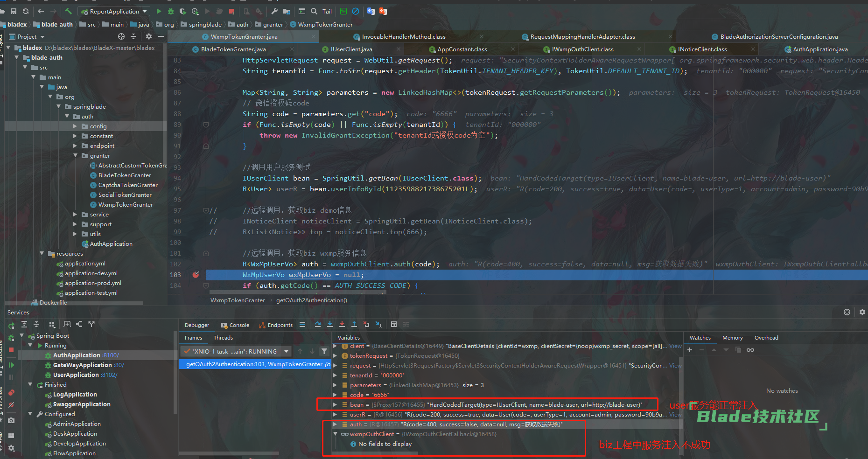The width and height of the screenshot is (868, 459).
Task: Click the Search Everywhere magnifier
Action: (314, 11)
